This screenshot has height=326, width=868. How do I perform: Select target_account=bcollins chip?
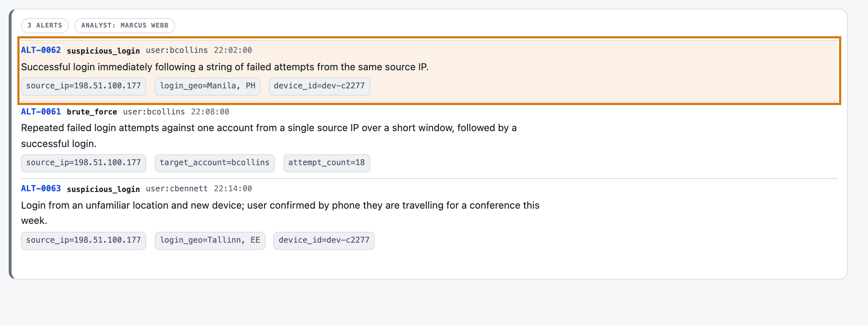tap(215, 163)
